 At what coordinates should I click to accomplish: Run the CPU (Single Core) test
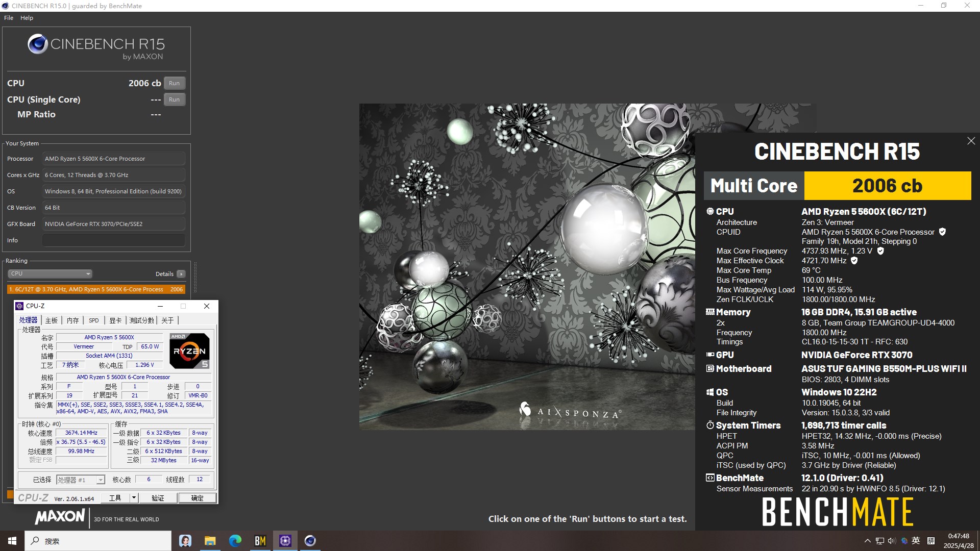(174, 99)
